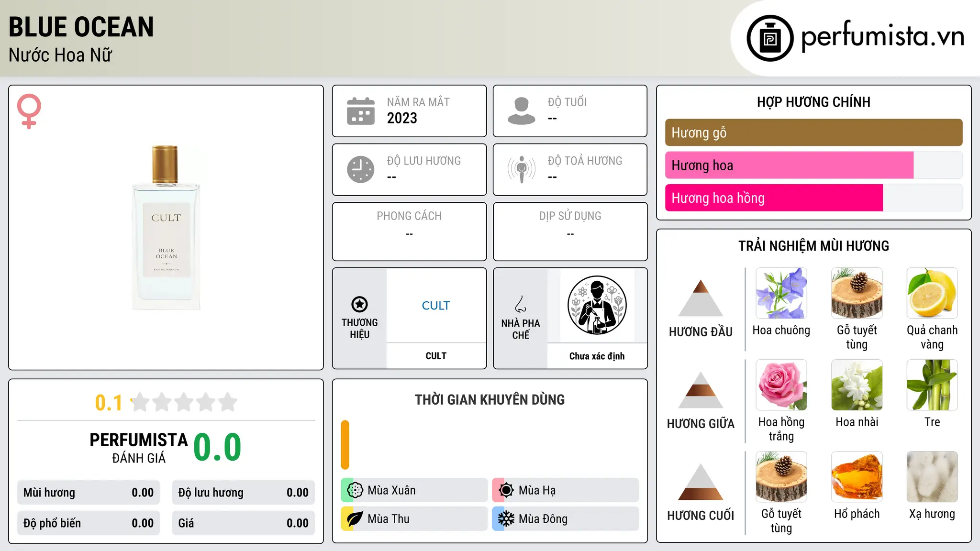This screenshot has width=980, height=551.
Task: Select the Hoa nhài jasmine image
Action: (857, 385)
